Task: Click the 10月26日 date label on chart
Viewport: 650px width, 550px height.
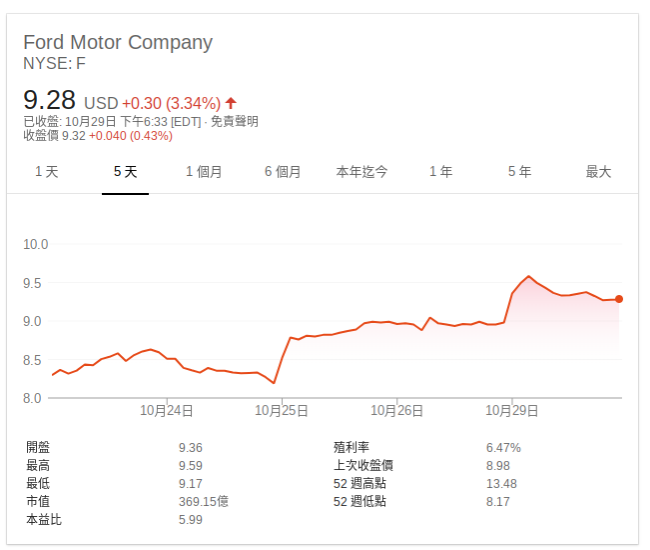Action: pos(398,410)
